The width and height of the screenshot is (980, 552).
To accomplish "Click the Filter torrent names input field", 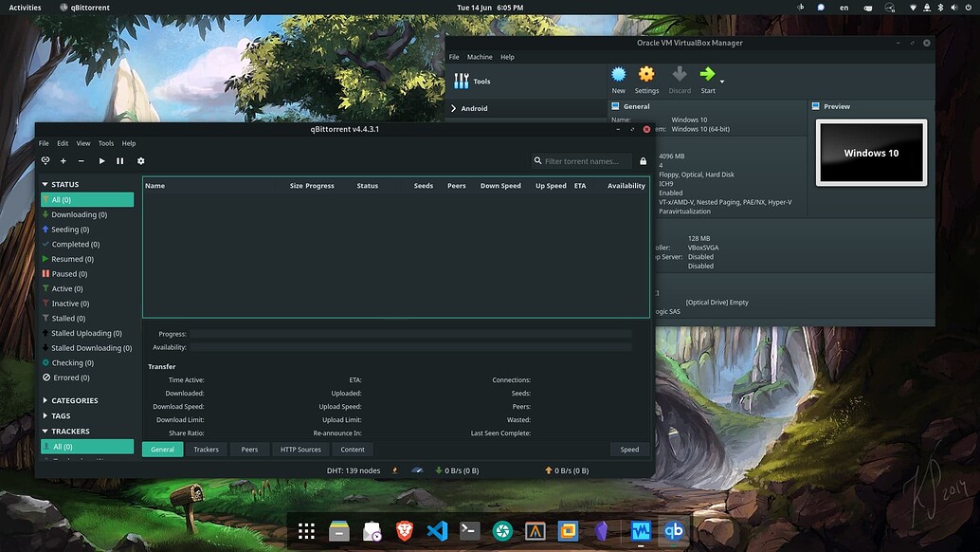I will 582,160.
